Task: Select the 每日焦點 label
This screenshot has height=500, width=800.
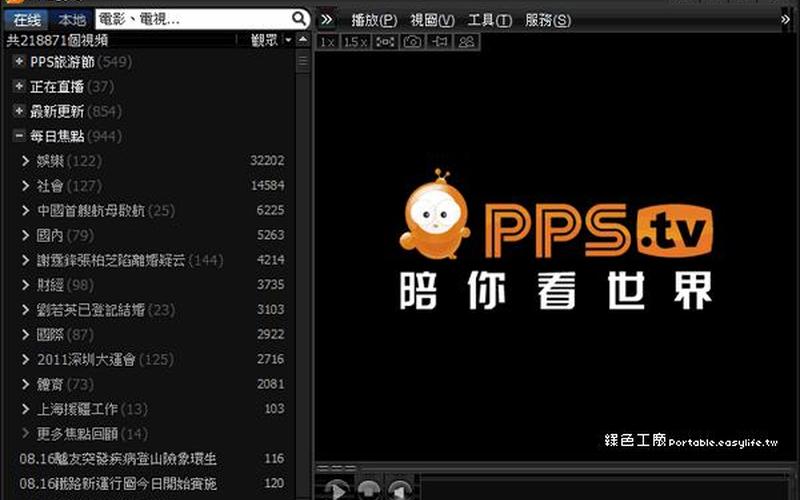Action: click(57, 136)
